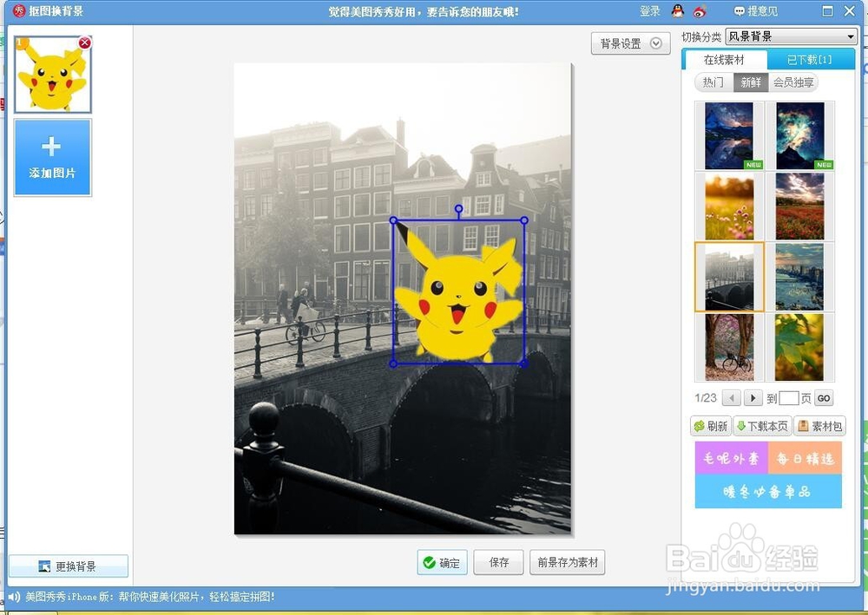Maximize the 抠图换背景 window

point(827,11)
